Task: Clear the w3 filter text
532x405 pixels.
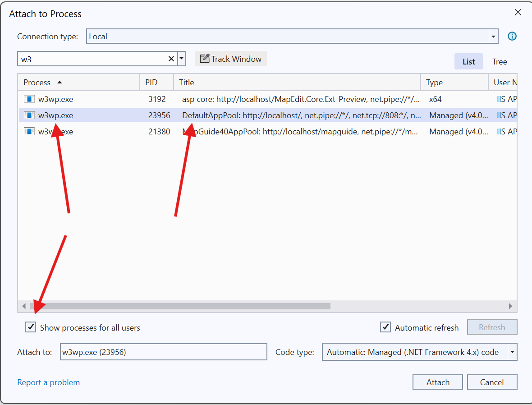Action: pos(171,59)
